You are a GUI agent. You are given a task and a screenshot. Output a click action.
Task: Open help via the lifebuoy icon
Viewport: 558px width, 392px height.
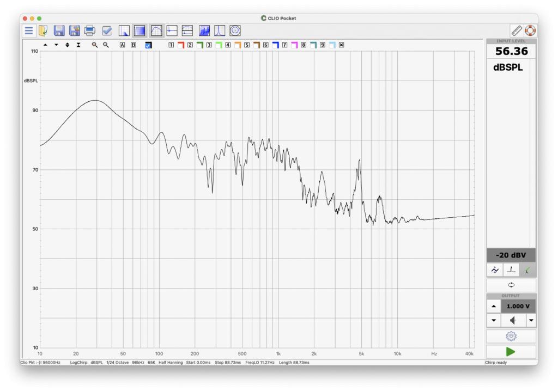click(x=530, y=30)
